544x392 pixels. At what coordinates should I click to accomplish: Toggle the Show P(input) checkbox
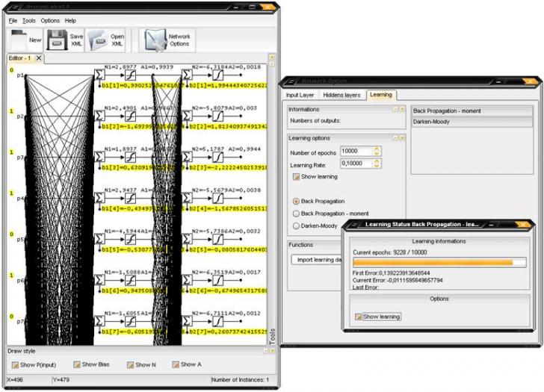(16, 364)
